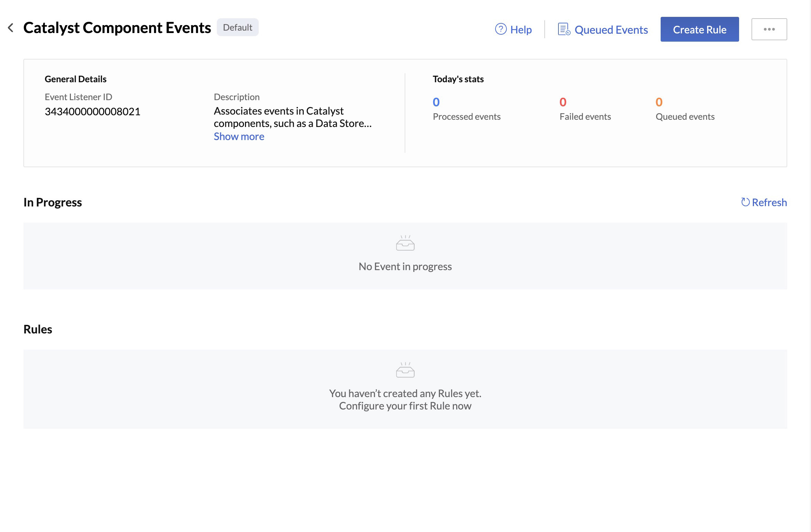Expand description with Show more
The image size is (811, 532).
click(x=239, y=137)
